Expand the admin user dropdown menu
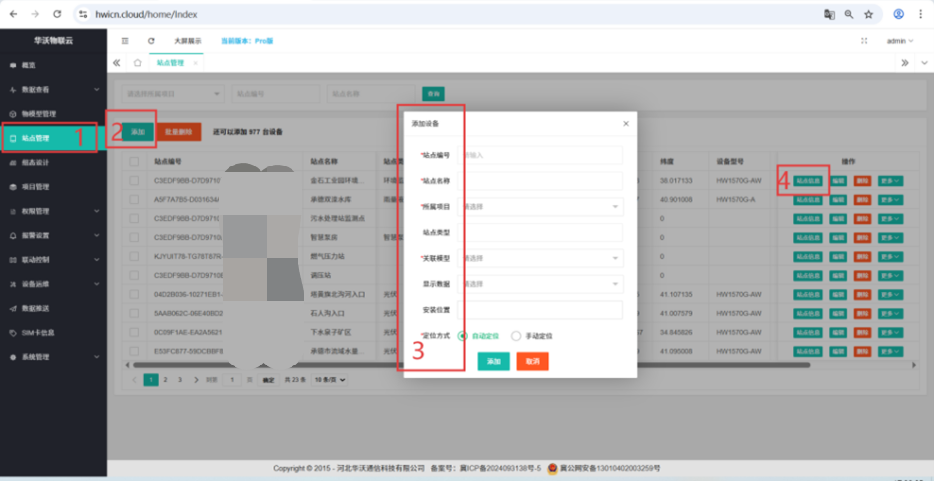The height and width of the screenshot is (481, 934). (900, 41)
